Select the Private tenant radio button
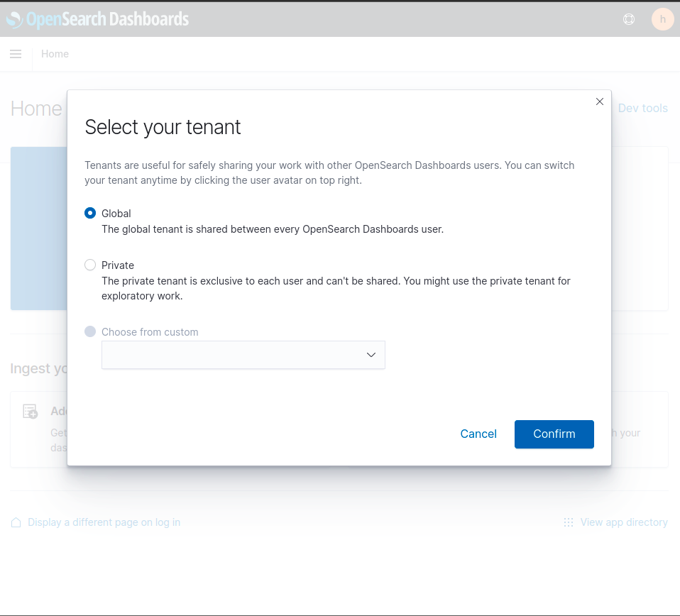 90,265
